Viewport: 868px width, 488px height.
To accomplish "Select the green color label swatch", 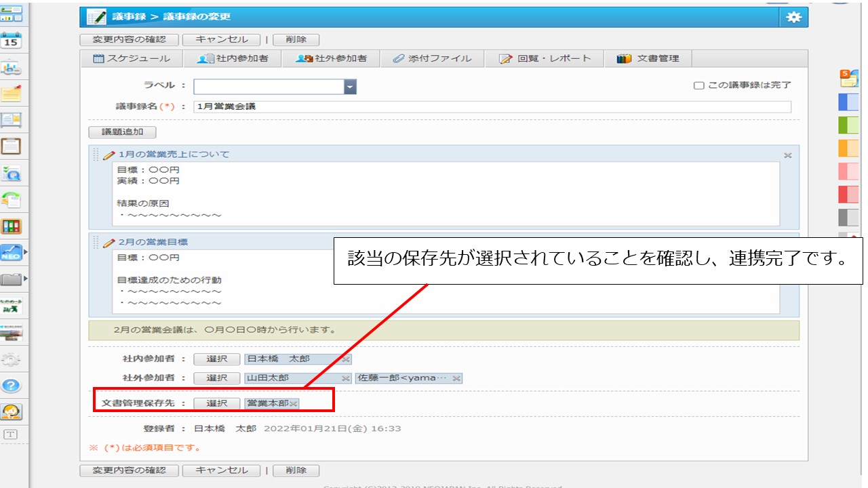I will pos(848,125).
